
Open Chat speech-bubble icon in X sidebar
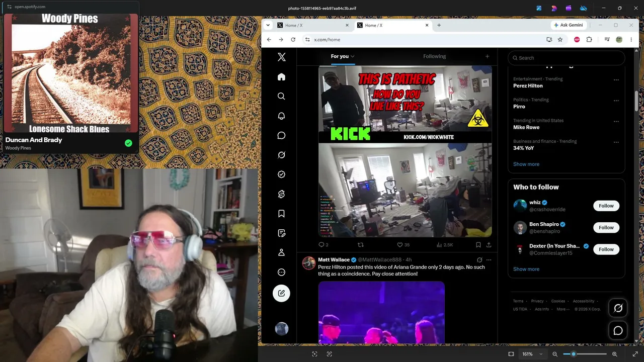click(281, 135)
